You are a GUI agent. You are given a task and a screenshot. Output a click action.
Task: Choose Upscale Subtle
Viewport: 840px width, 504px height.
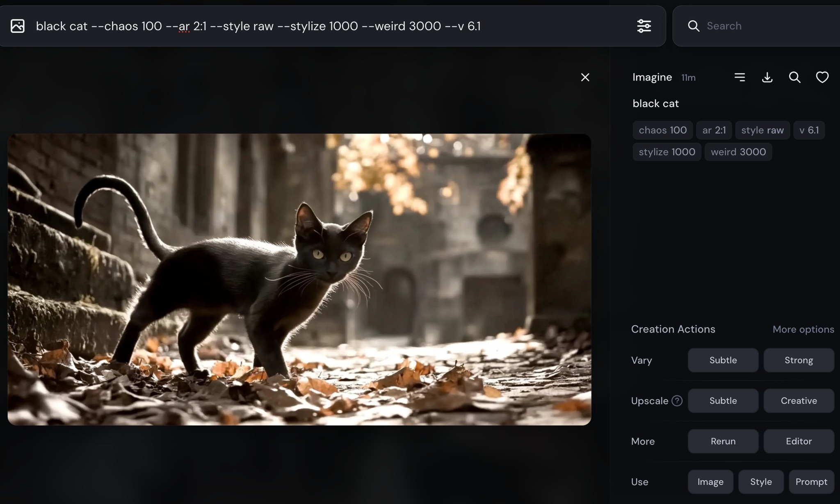[723, 401]
